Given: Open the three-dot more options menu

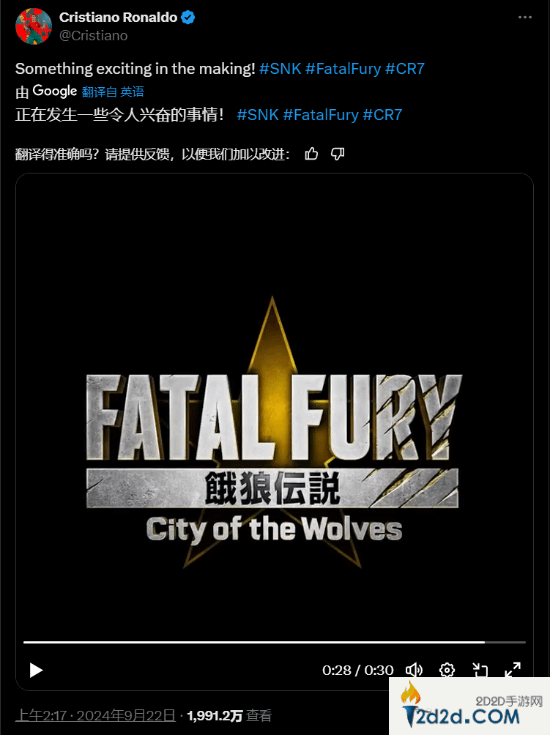Looking at the screenshot, I should pos(525,17).
